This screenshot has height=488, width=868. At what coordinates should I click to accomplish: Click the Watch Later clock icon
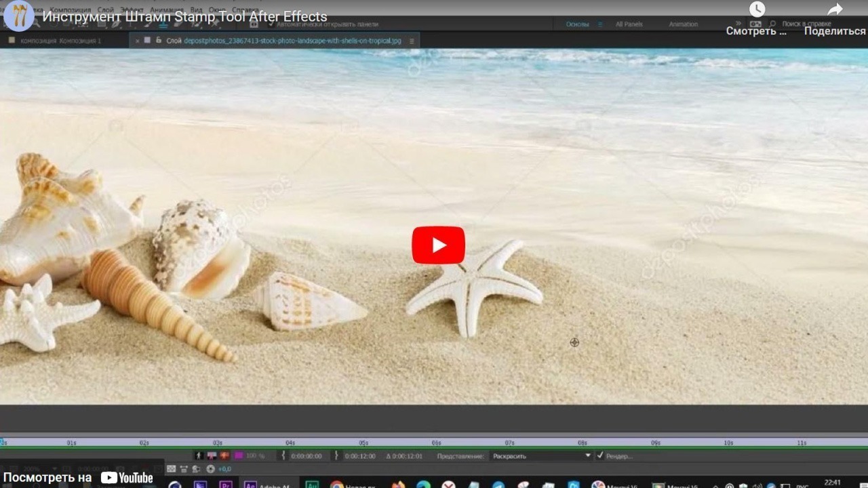click(x=757, y=9)
